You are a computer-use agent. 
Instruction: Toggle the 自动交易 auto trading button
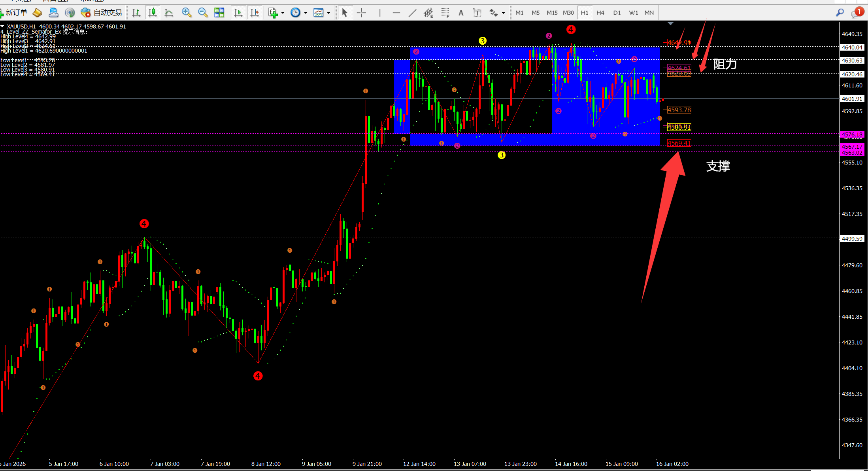click(101, 13)
